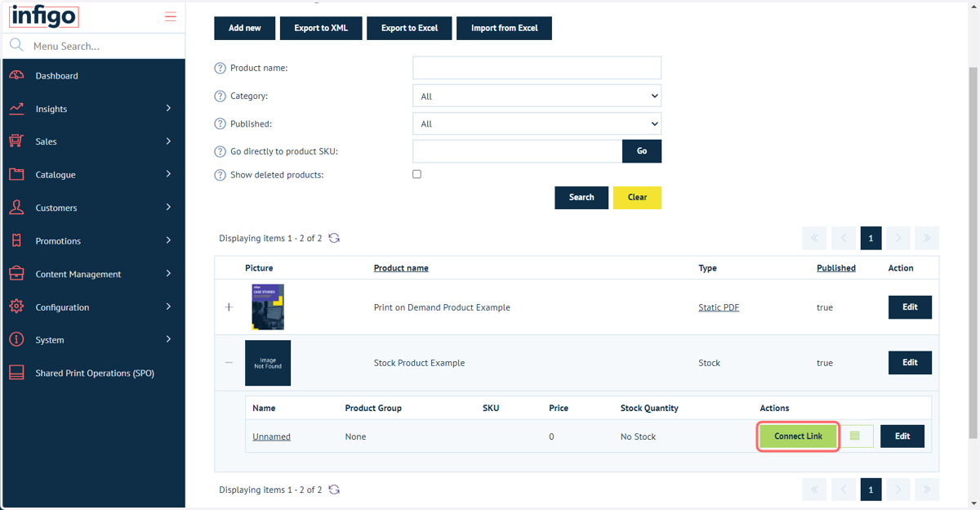Click the Promotions tag icon
980x510 pixels.
coord(16,240)
